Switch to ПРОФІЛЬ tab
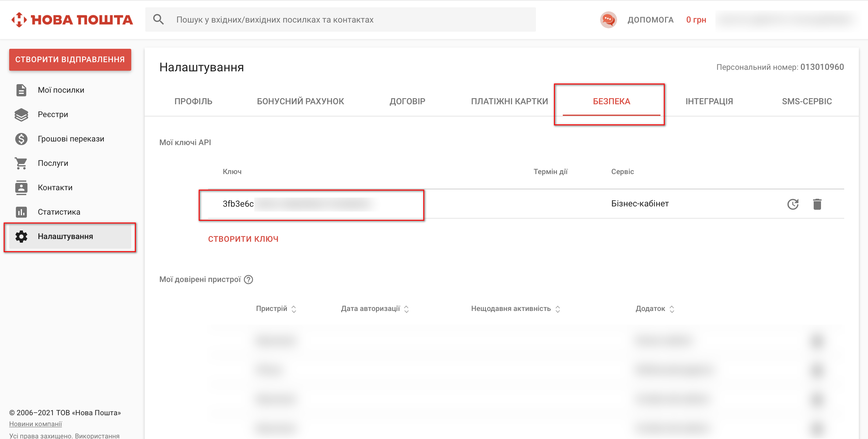868x439 pixels. (193, 101)
